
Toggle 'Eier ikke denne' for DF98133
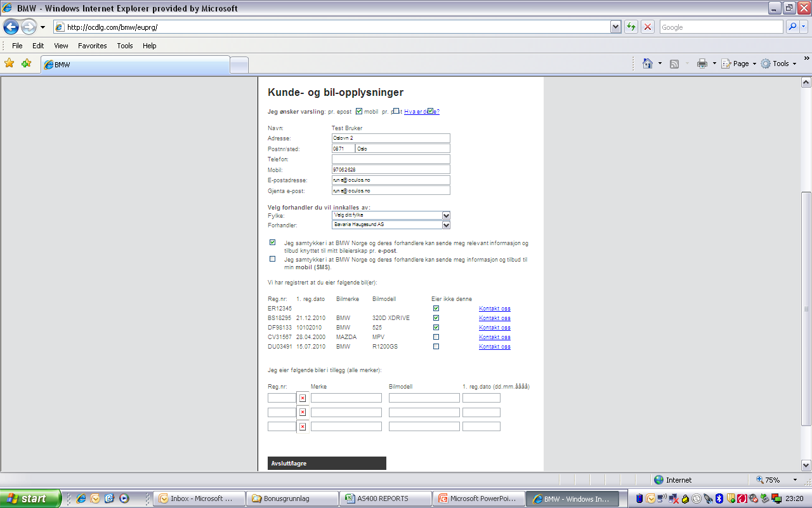pyautogui.click(x=436, y=327)
